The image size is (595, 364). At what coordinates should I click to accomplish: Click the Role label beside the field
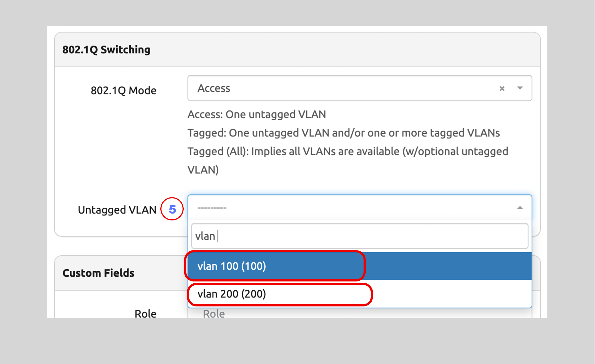click(x=145, y=313)
